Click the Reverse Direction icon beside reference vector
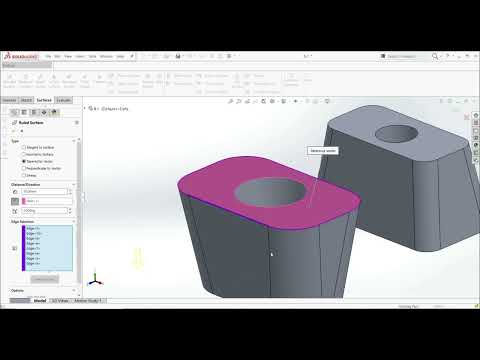Viewport: 480px width, 360px height. (15, 201)
